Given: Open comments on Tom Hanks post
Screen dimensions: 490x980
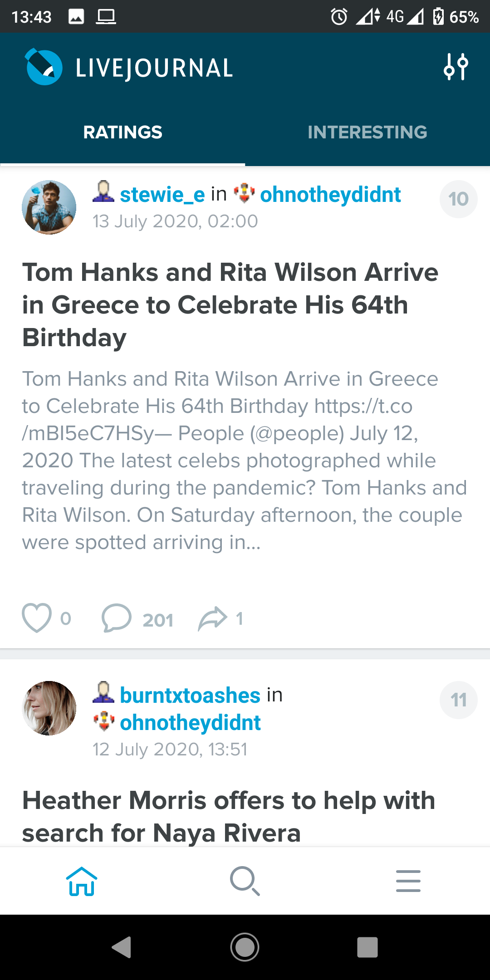Looking at the screenshot, I should click(117, 618).
